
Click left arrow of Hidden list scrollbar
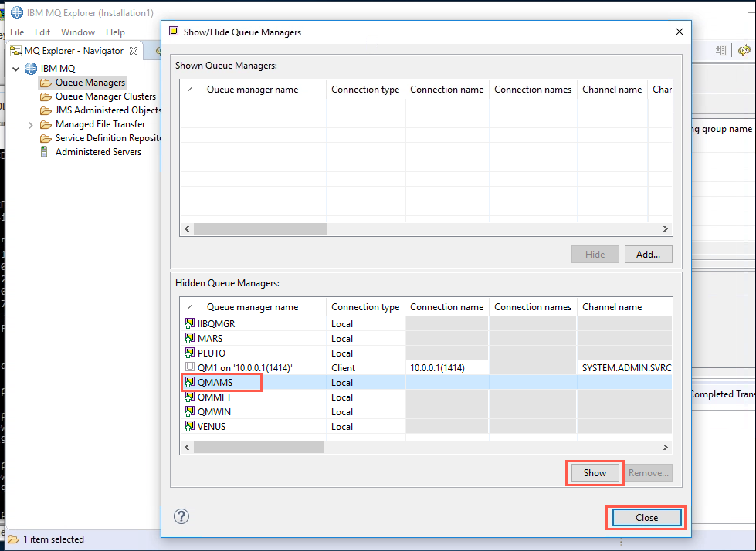pos(187,448)
